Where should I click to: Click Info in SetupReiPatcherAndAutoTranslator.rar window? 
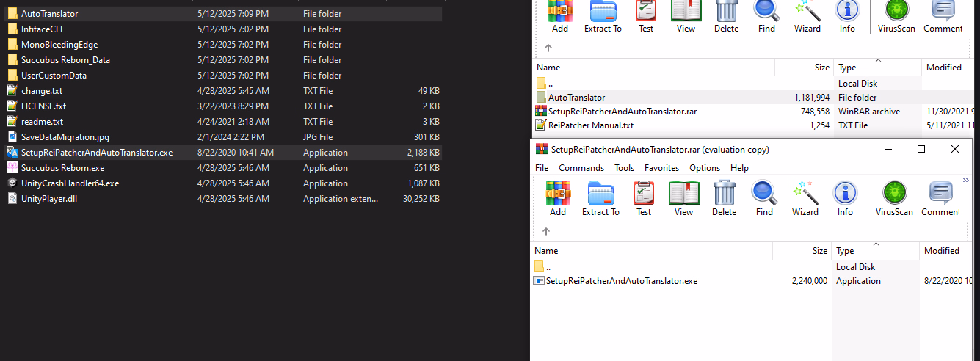point(845,199)
